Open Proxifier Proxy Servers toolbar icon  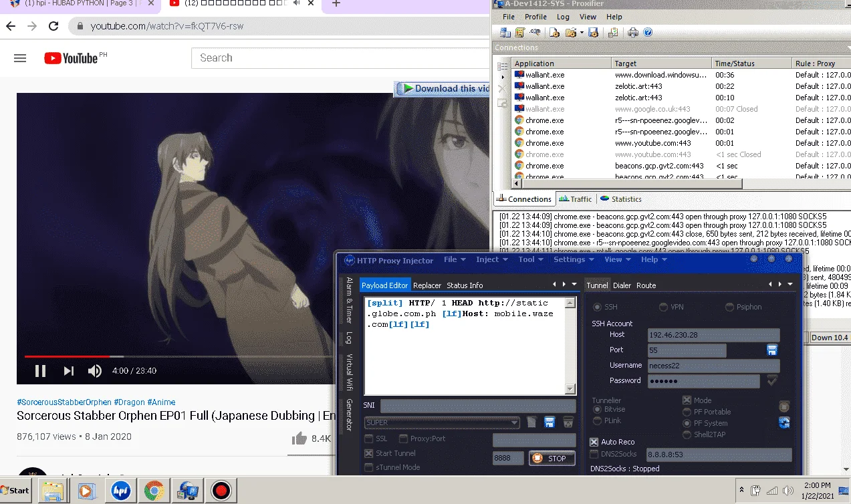click(x=505, y=32)
